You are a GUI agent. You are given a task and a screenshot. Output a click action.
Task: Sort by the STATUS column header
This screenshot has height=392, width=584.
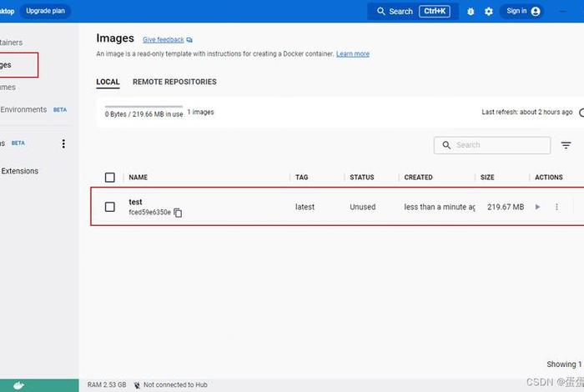coord(361,177)
